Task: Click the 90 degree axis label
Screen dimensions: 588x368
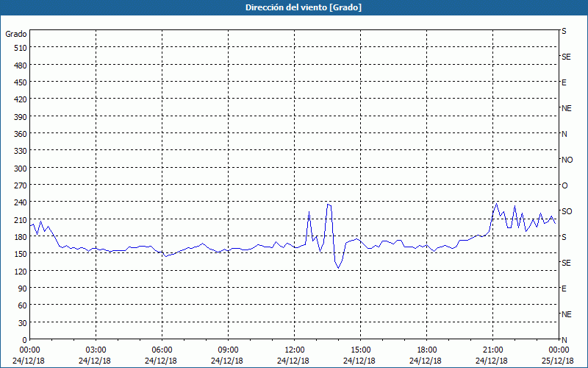Action: [x=23, y=289]
